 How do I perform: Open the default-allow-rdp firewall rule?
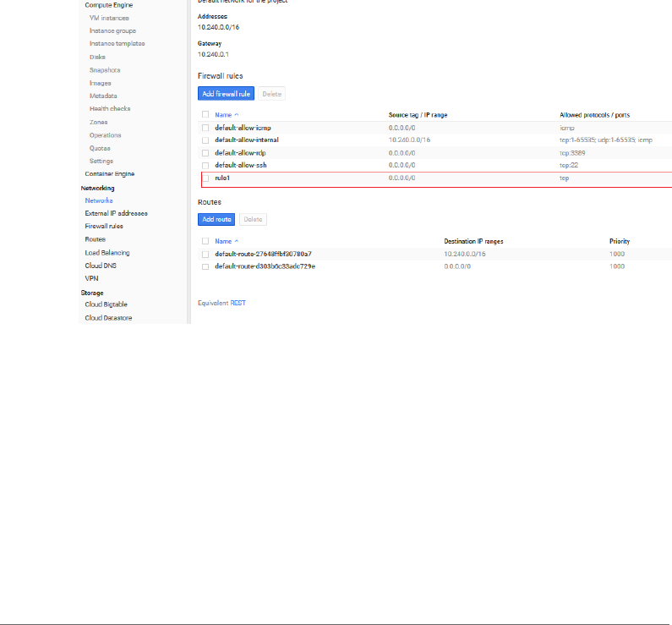pyautogui.click(x=240, y=152)
